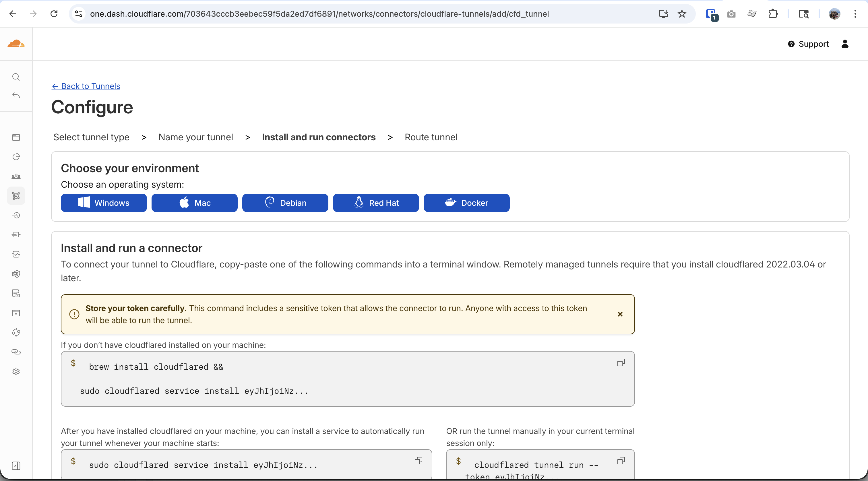Open the user account icon
This screenshot has width=868, height=481.
845,44
